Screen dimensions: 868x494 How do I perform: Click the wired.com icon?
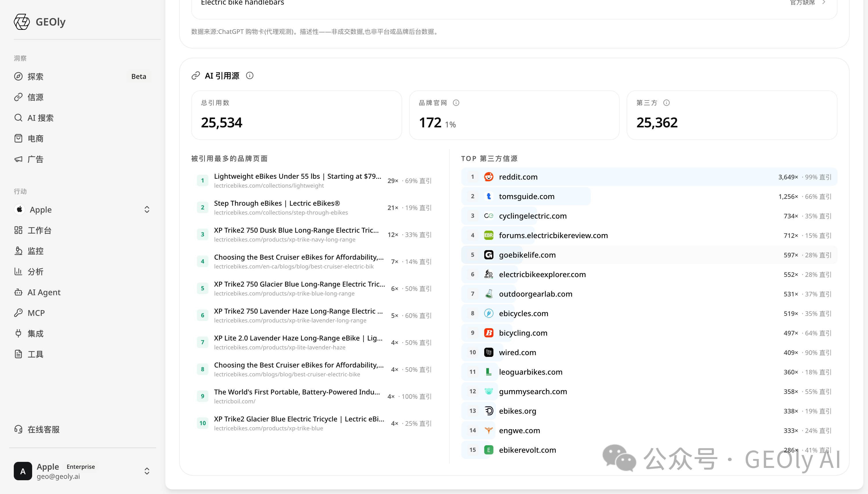(x=489, y=352)
